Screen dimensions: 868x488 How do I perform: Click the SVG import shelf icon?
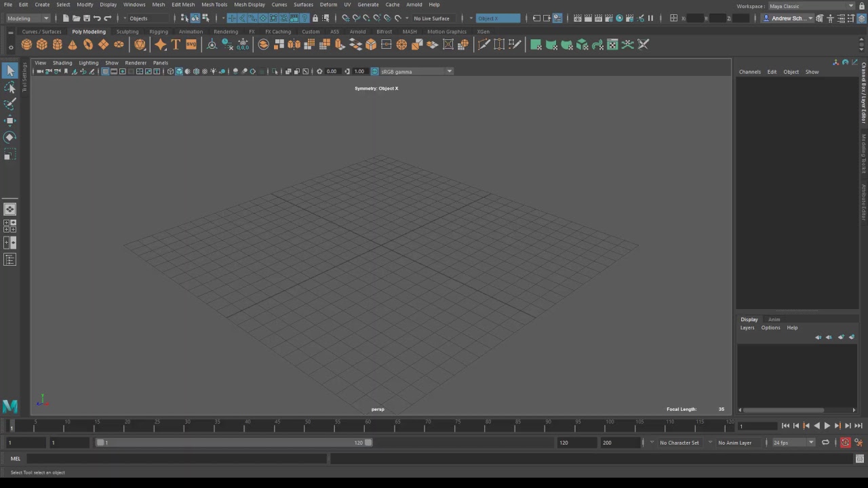tap(191, 45)
